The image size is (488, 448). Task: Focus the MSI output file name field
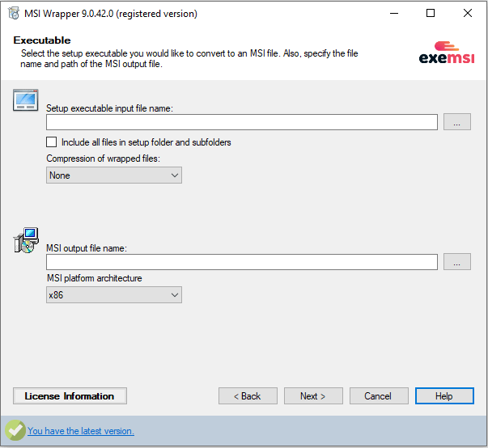[x=241, y=262]
